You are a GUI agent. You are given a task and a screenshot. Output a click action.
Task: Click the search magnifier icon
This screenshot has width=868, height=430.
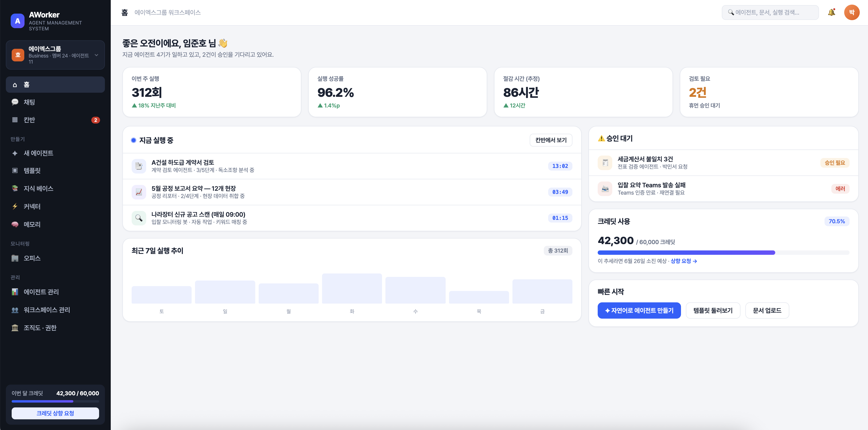click(731, 12)
